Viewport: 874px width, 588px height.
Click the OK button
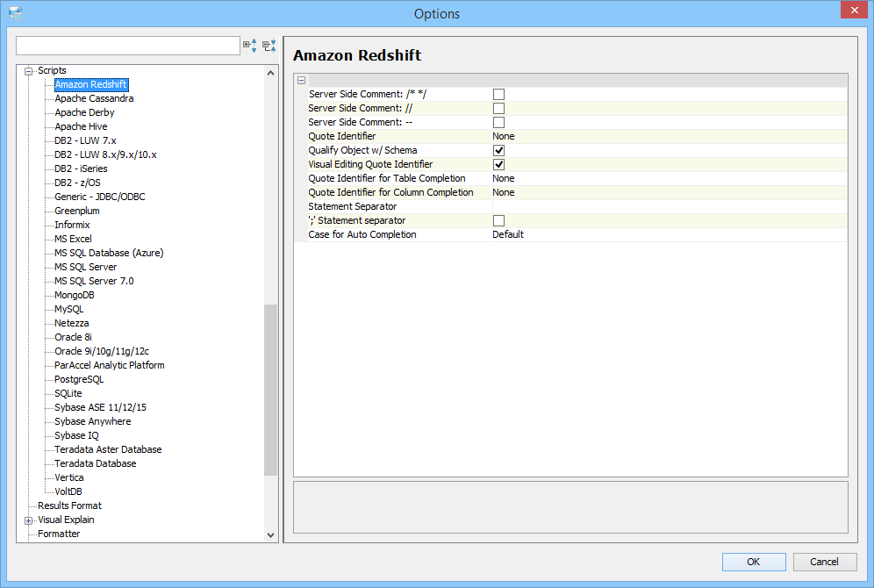(x=754, y=562)
